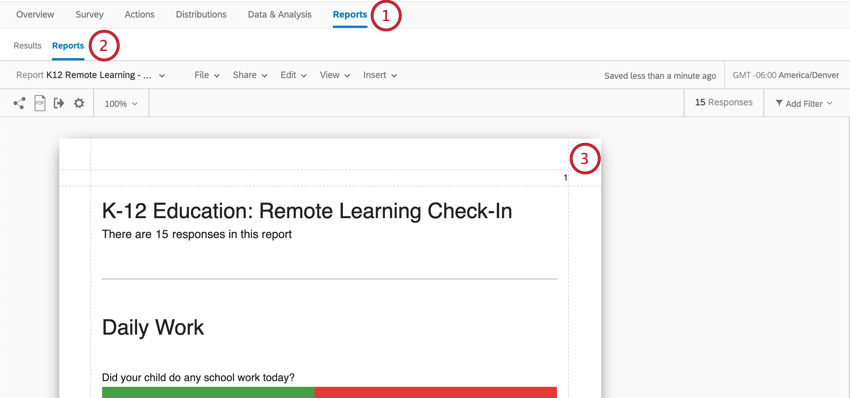This screenshot has height=398, width=850.
Task: Click the GMT -06:00 America/Denver timezone
Action: (x=785, y=76)
